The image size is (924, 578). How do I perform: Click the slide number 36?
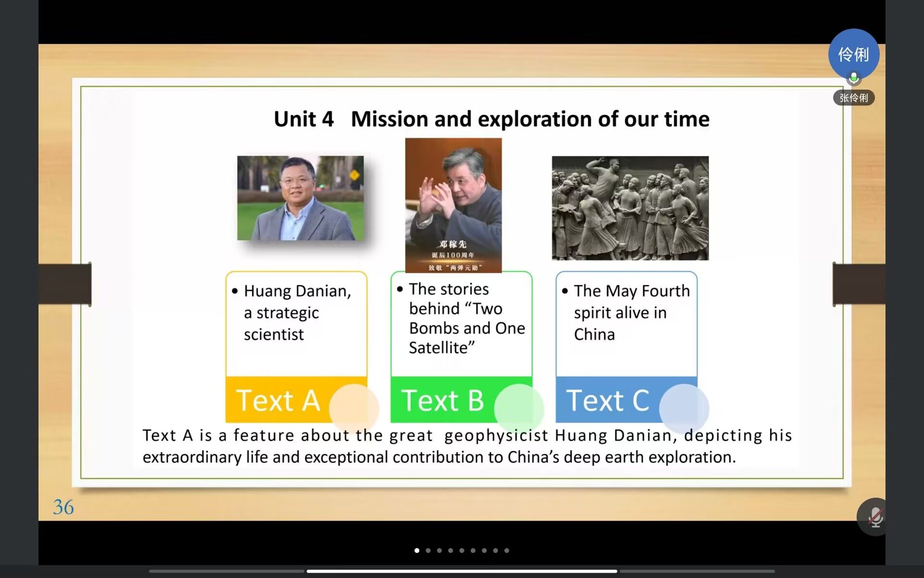point(64,507)
